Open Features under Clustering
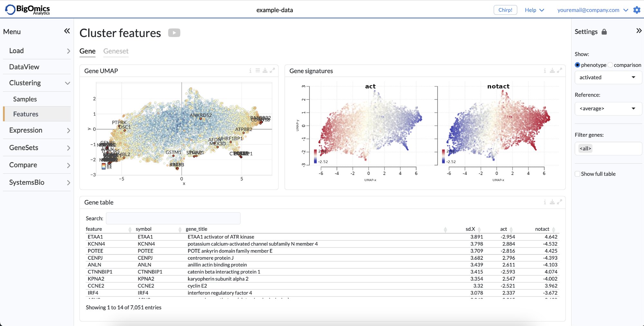 point(37,114)
